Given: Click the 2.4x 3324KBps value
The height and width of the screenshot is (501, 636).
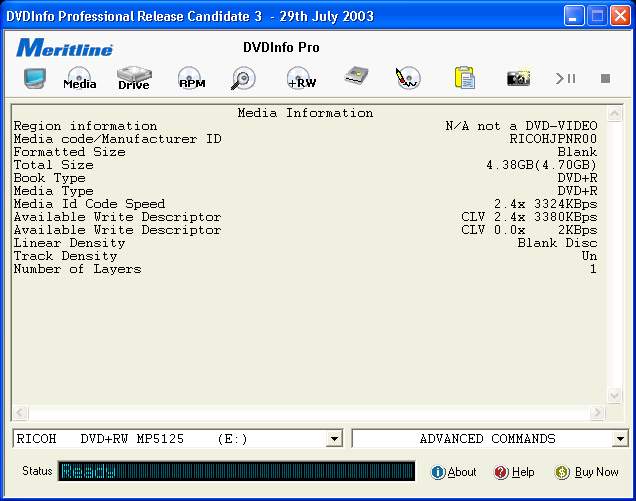Looking at the screenshot, I should pyautogui.click(x=546, y=204).
